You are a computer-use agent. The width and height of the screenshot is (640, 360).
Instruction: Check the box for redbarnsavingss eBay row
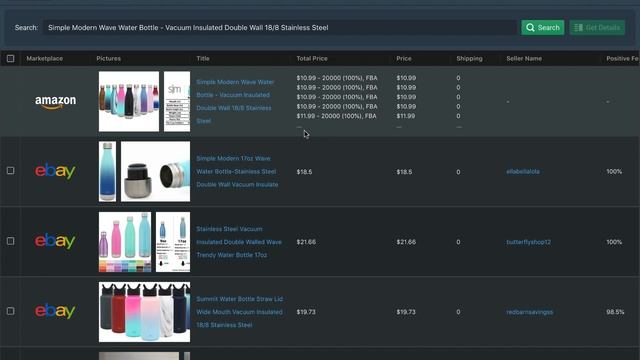[x=11, y=311]
